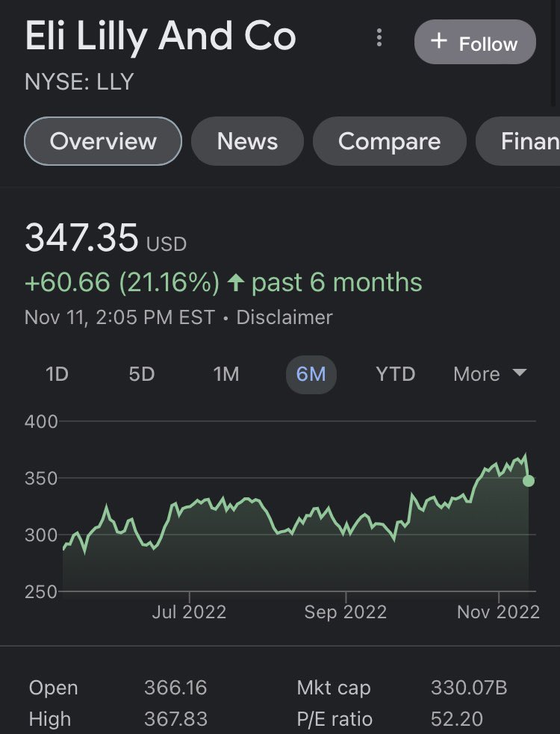Open the News tab

click(247, 141)
